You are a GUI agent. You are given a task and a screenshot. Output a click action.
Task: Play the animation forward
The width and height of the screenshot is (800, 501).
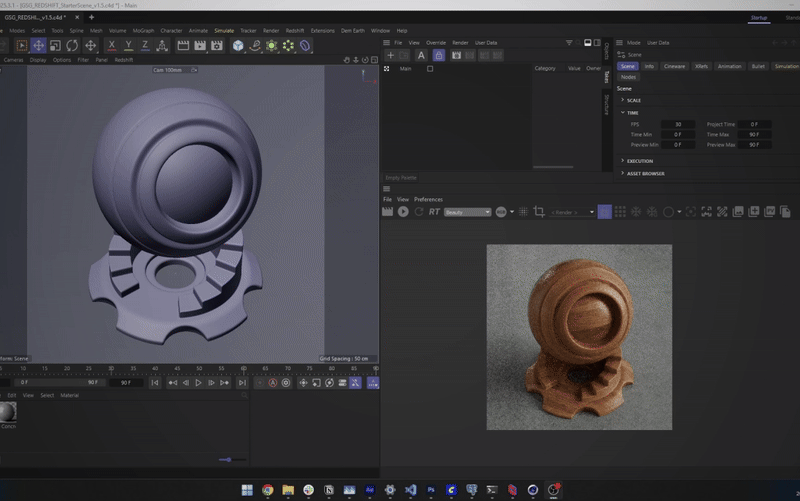(x=198, y=383)
